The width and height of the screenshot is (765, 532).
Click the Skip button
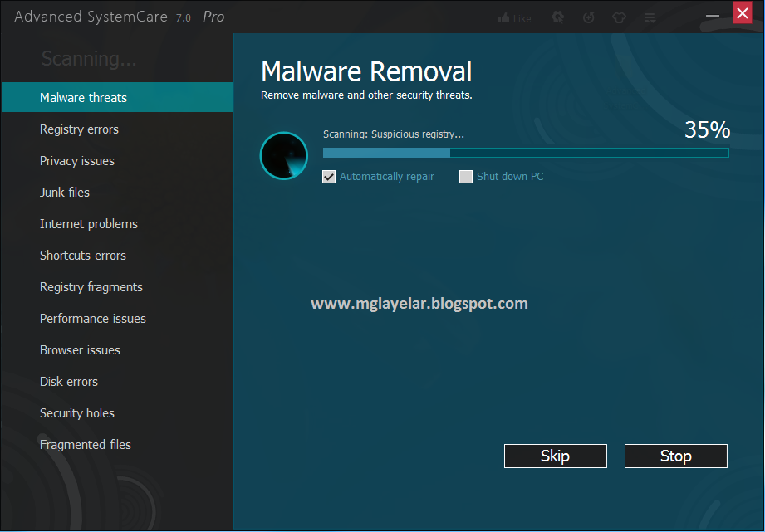pos(555,456)
